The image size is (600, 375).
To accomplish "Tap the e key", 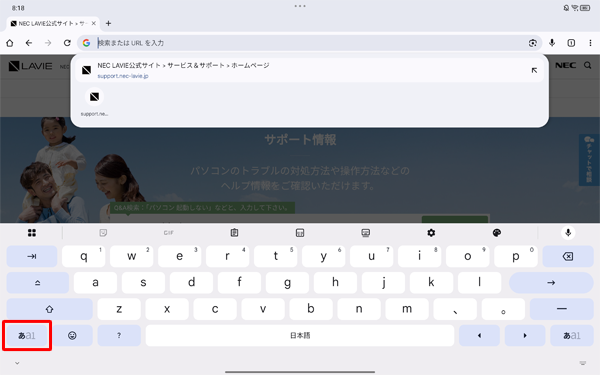I will point(179,256).
